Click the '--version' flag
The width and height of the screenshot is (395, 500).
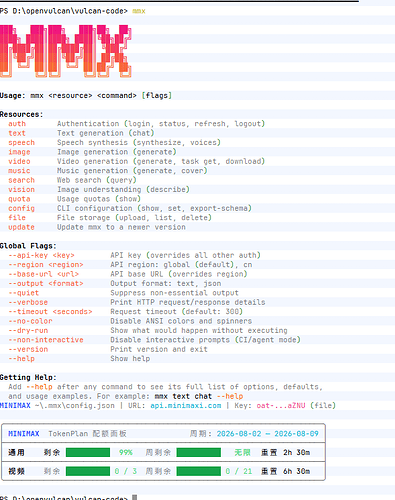[28, 349]
